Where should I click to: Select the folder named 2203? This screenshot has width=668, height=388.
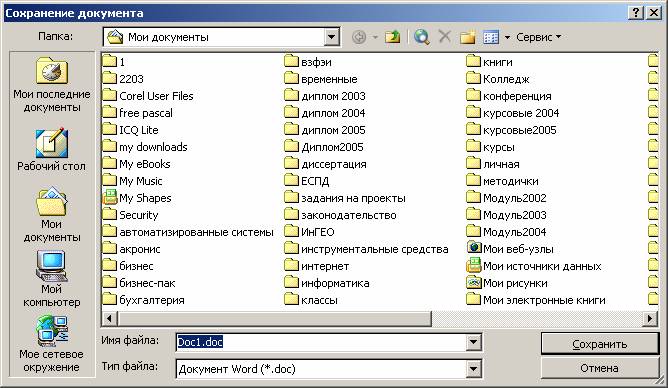pyautogui.click(x=124, y=79)
